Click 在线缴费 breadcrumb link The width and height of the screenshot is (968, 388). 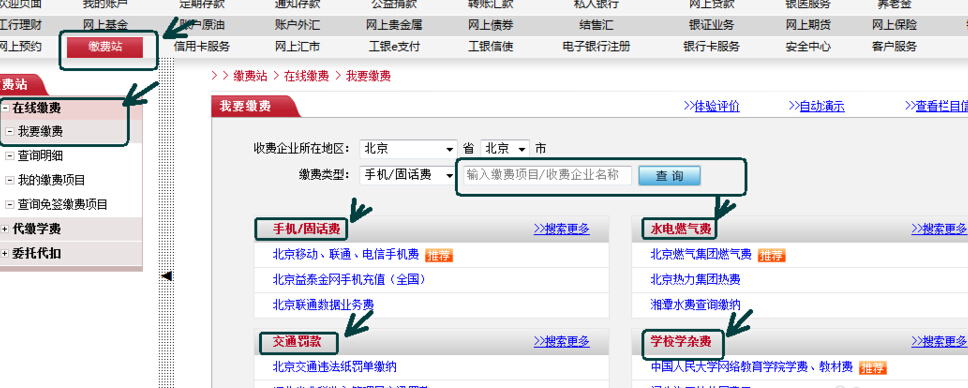[x=306, y=76]
